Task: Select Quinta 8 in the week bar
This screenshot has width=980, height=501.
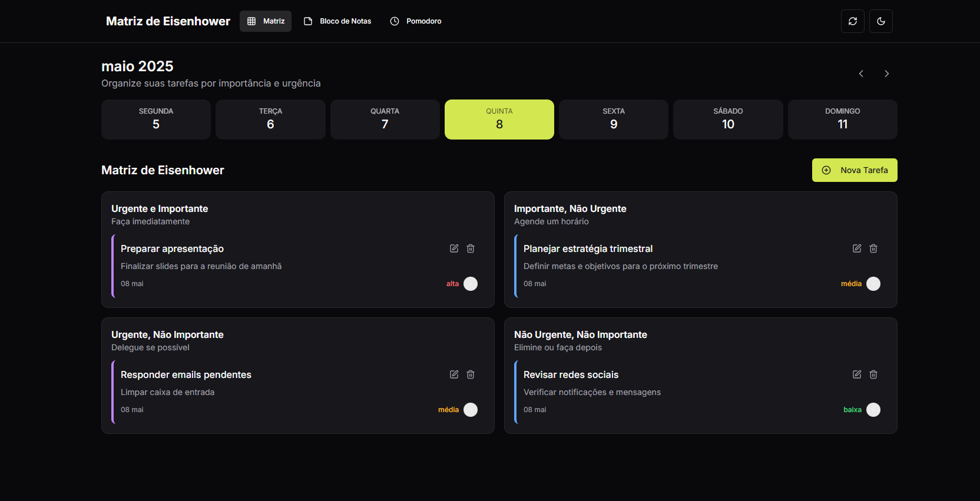Action: pos(499,120)
